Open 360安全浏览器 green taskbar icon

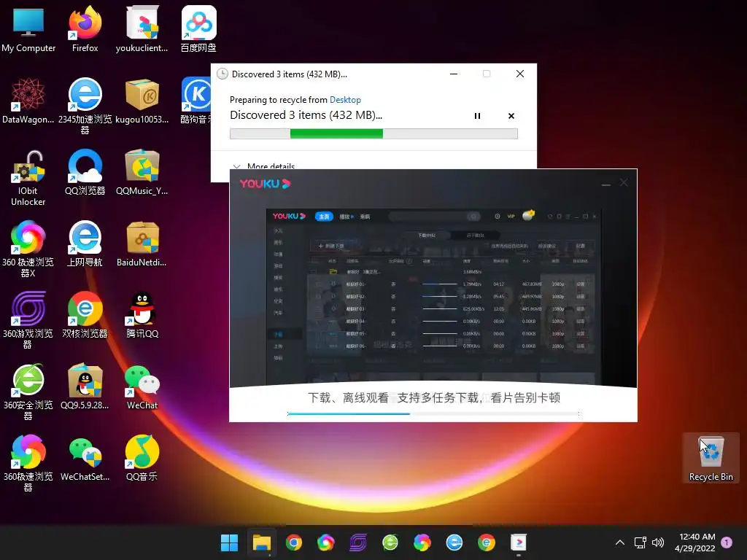click(390, 542)
